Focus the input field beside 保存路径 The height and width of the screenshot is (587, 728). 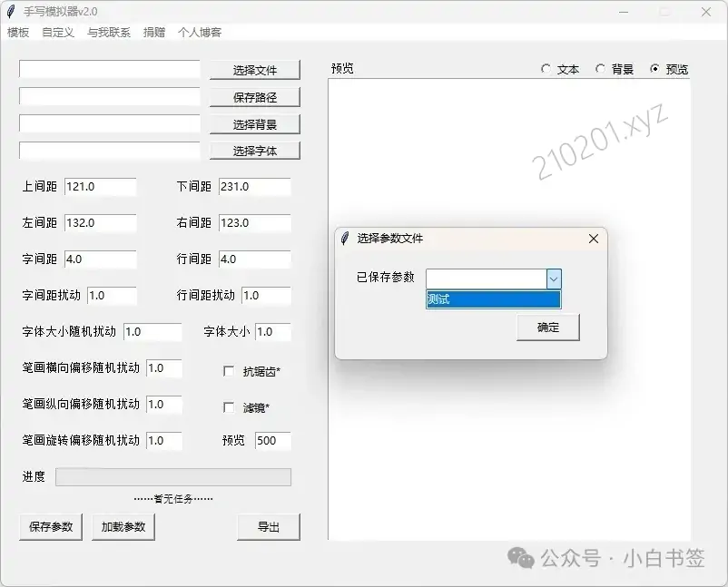(x=110, y=96)
